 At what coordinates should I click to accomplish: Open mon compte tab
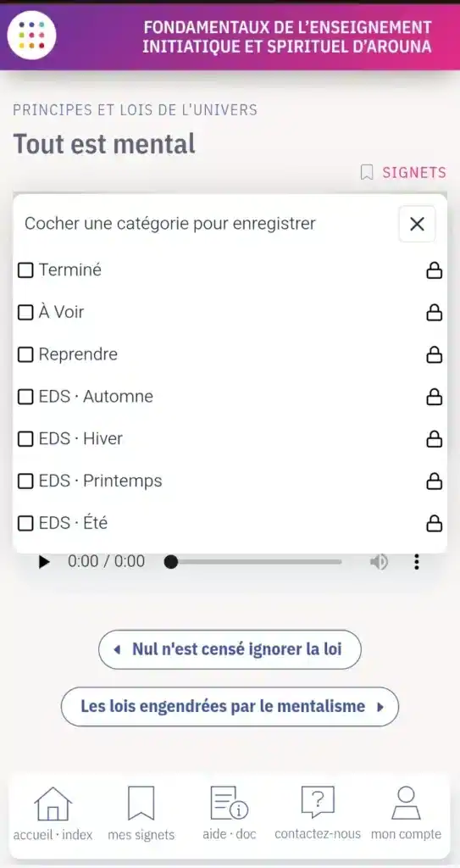[407, 813]
